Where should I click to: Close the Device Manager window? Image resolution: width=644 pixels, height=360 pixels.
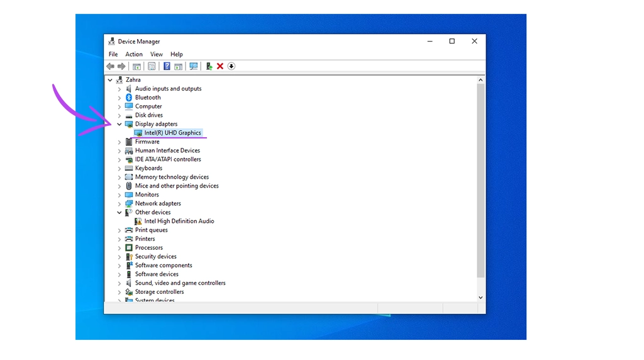[x=474, y=42]
